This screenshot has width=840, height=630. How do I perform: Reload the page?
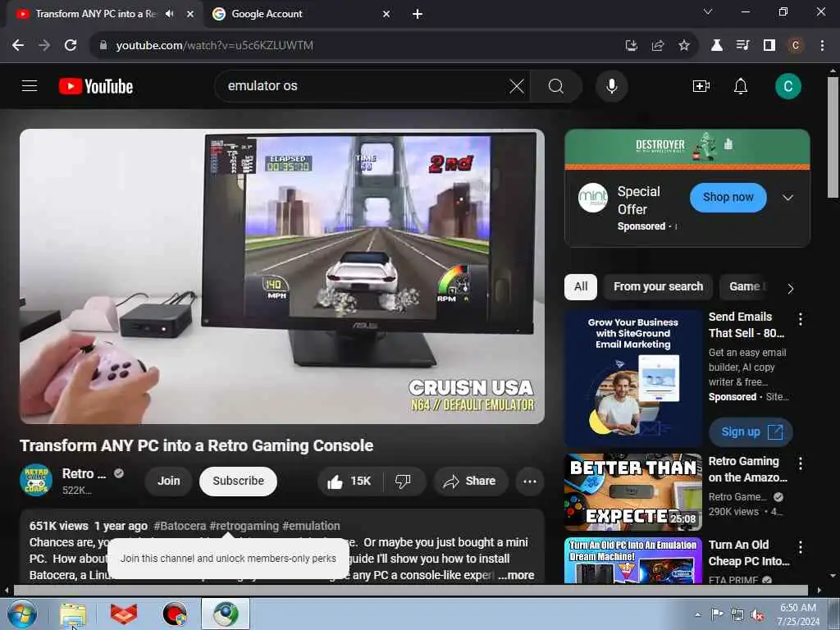[71, 46]
